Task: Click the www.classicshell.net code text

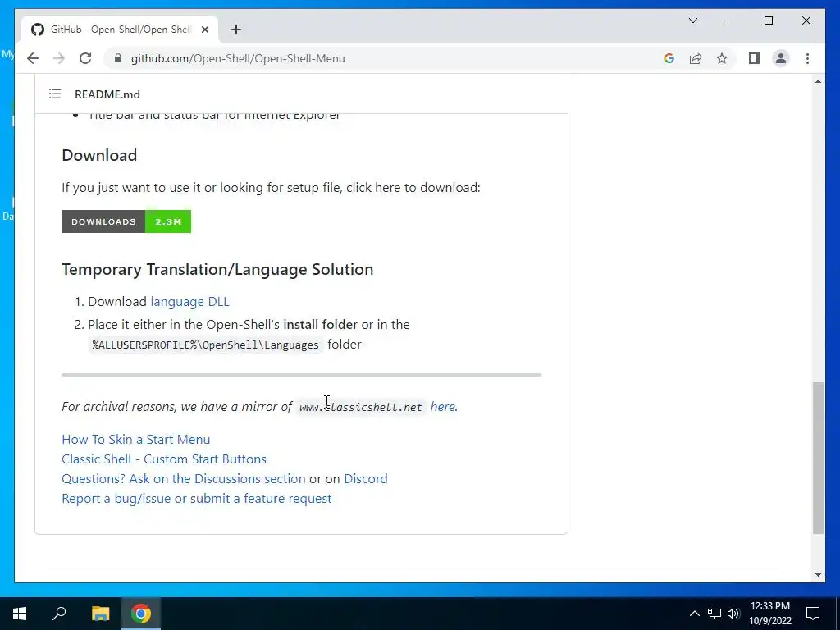Action: (x=361, y=407)
